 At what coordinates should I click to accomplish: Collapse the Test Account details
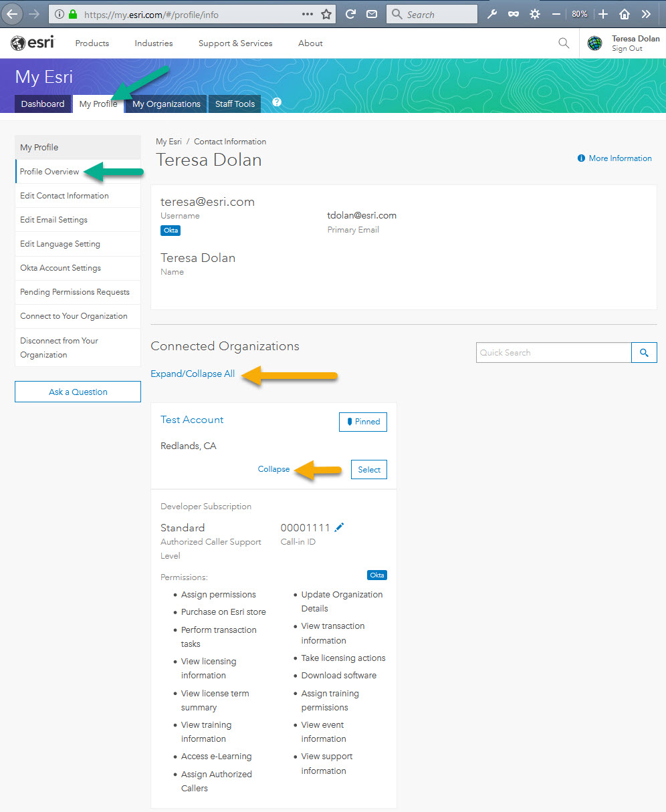click(273, 469)
